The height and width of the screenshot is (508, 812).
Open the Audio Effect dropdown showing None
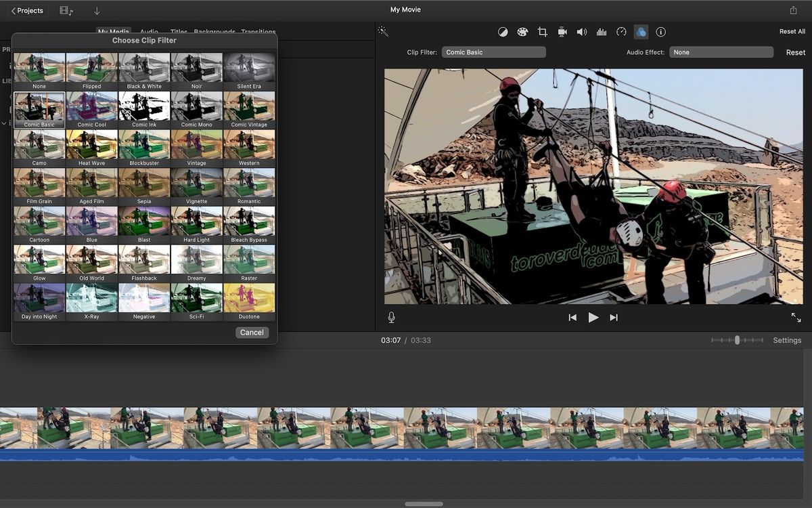click(721, 51)
